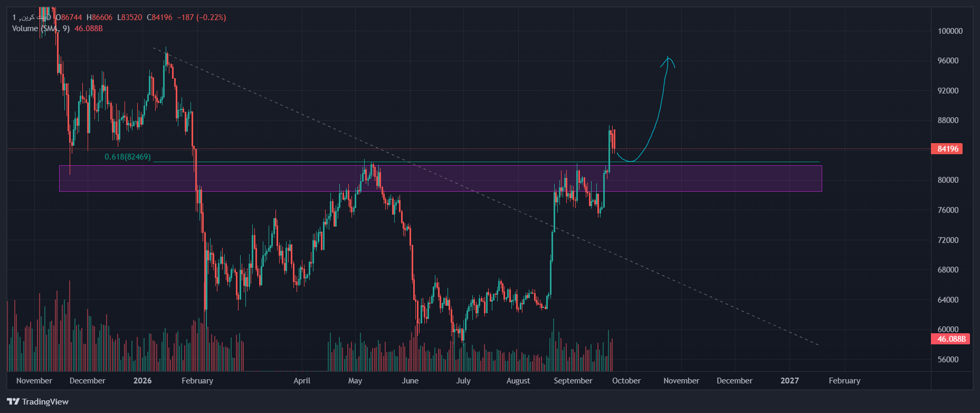This screenshot has width=980, height=413.
Task: Select the 0.618(82469) Fibonacci level label
Action: click(x=128, y=157)
